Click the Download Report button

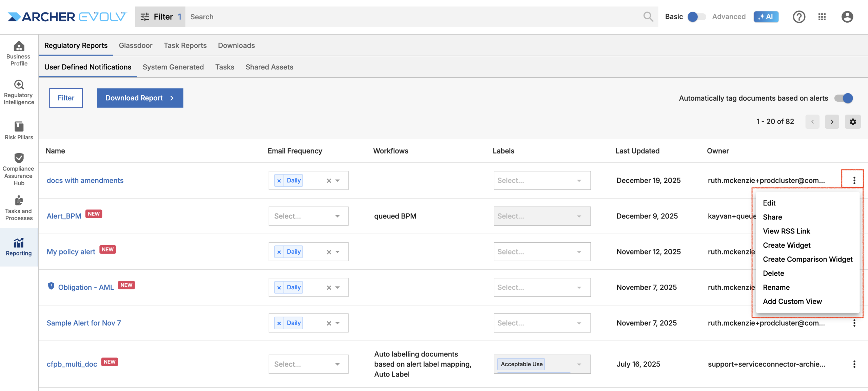tap(140, 98)
